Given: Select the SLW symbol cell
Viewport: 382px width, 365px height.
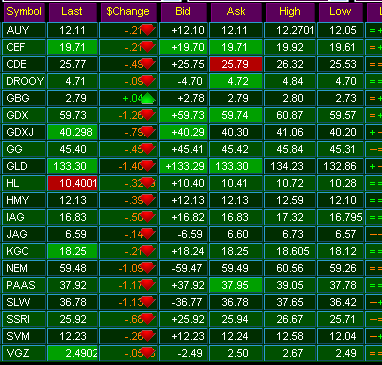Looking at the screenshot, I should coord(24,302).
